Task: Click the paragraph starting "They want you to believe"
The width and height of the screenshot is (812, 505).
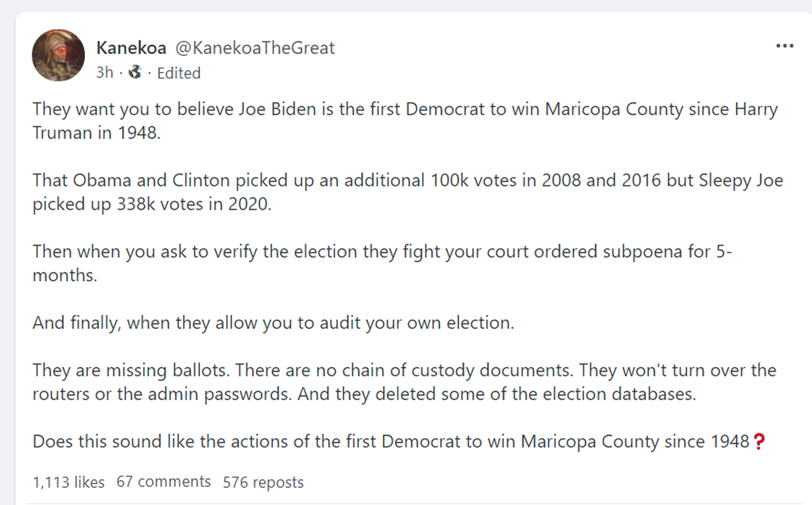Action: (405, 121)
